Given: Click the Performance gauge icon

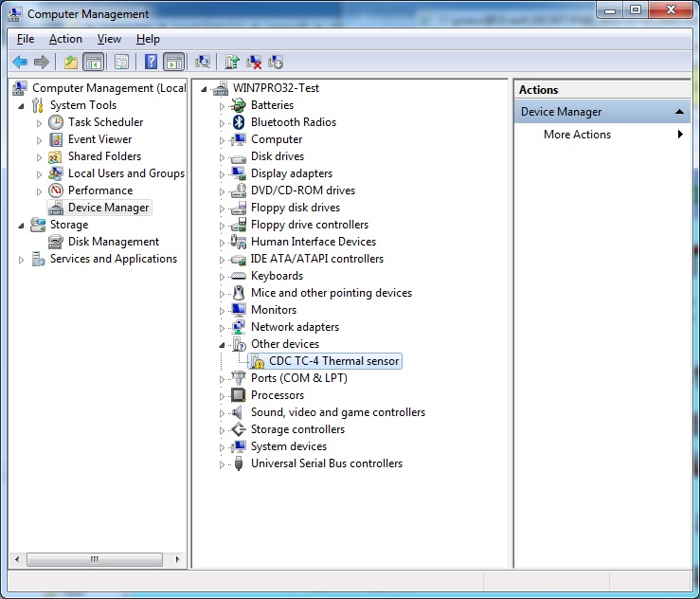Looking at the screenshot, I should coord(55,191).
